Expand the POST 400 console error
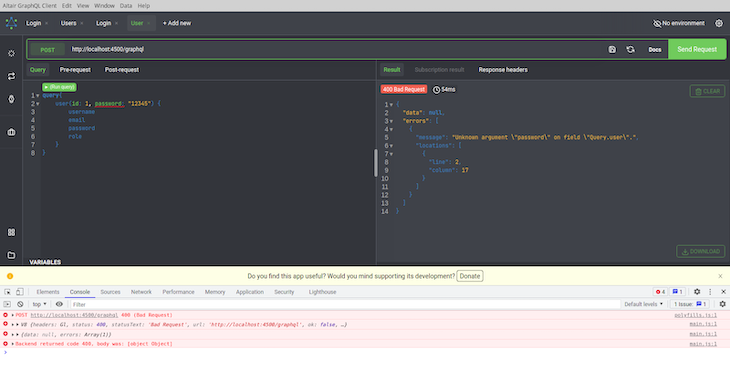Screen dimensions: 730x382 pos(13,315)
